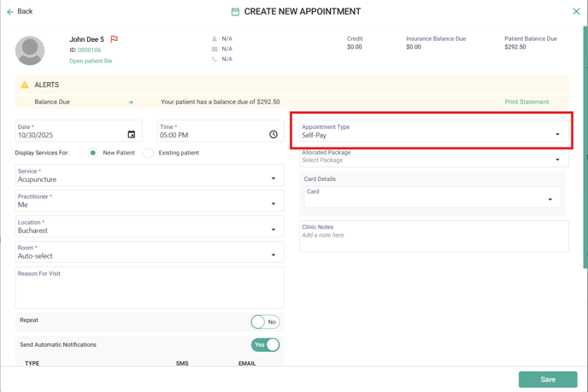Viewport: 588px width, 392px height.
Task: Click the Open patient file link
Action: (91, 61)
